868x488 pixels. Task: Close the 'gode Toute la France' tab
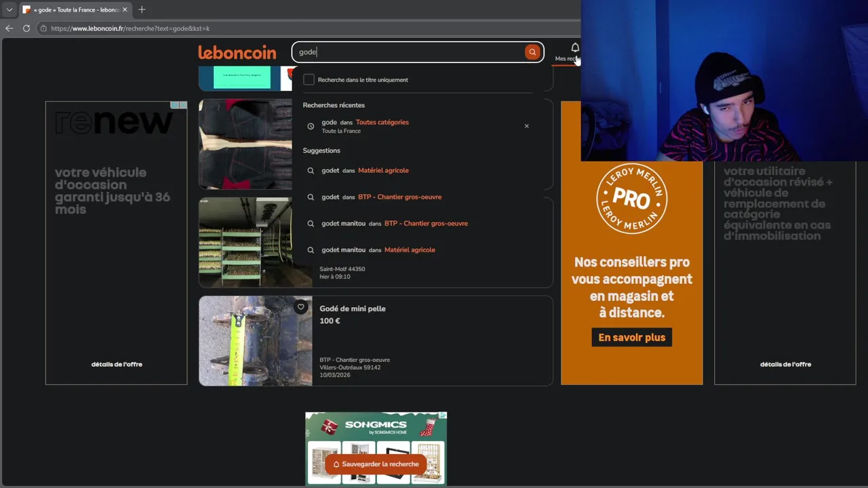(125, 9)
